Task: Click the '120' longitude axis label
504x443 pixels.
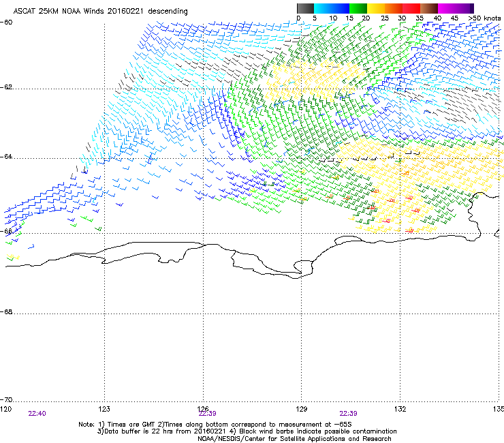Action: tap(5, 409)
